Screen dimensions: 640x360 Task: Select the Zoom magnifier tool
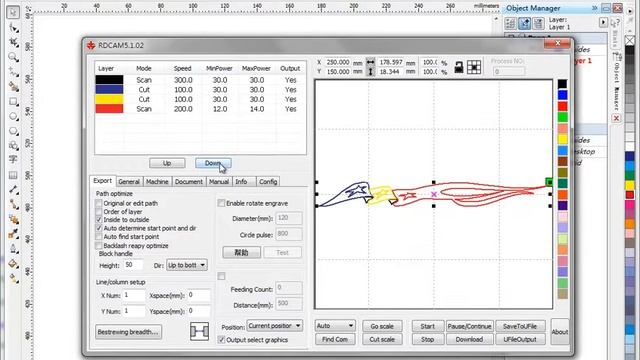click(x=13, y=57)
